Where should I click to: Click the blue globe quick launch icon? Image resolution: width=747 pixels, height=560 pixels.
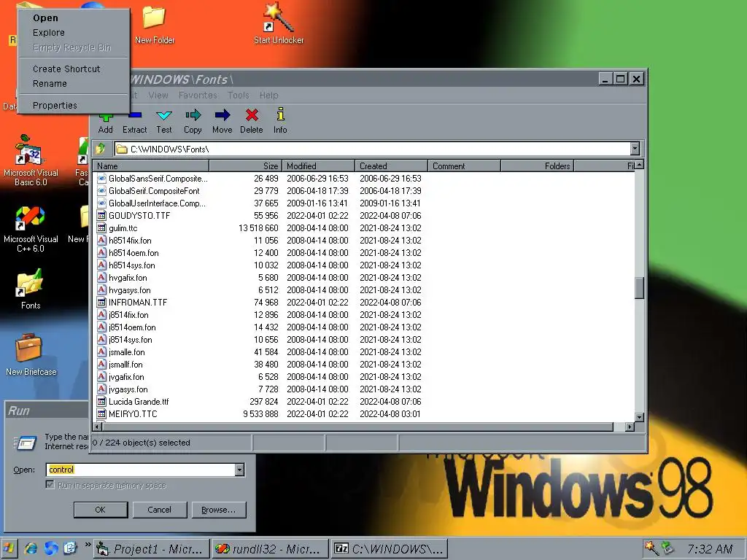click(51, 548)
